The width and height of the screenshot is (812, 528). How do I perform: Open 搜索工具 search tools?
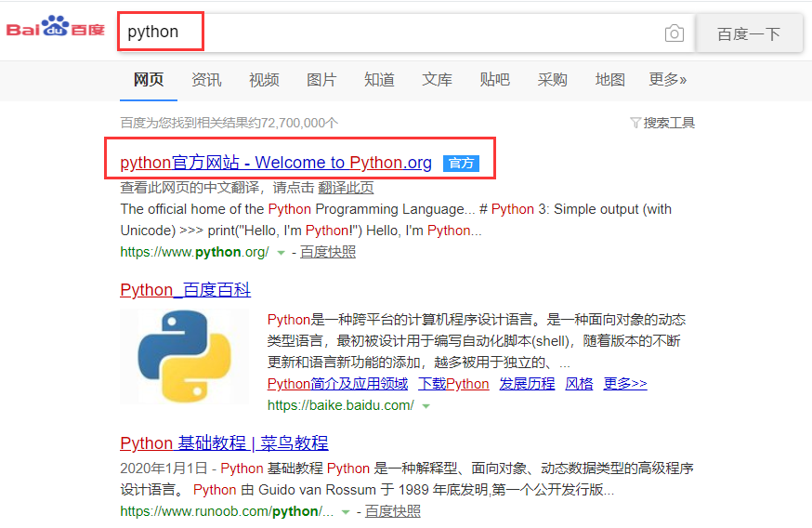point(669,123)
